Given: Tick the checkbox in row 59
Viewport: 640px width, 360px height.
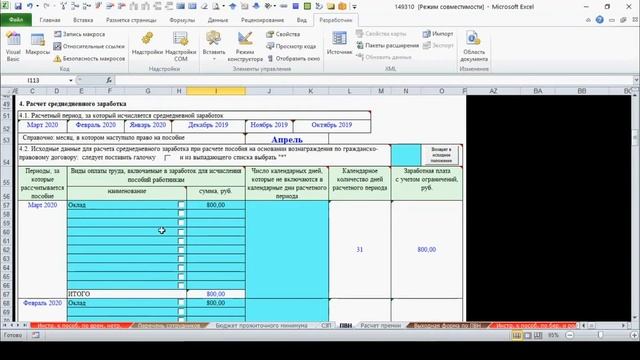Looking at the screenshot, I should tap(181, 223).
